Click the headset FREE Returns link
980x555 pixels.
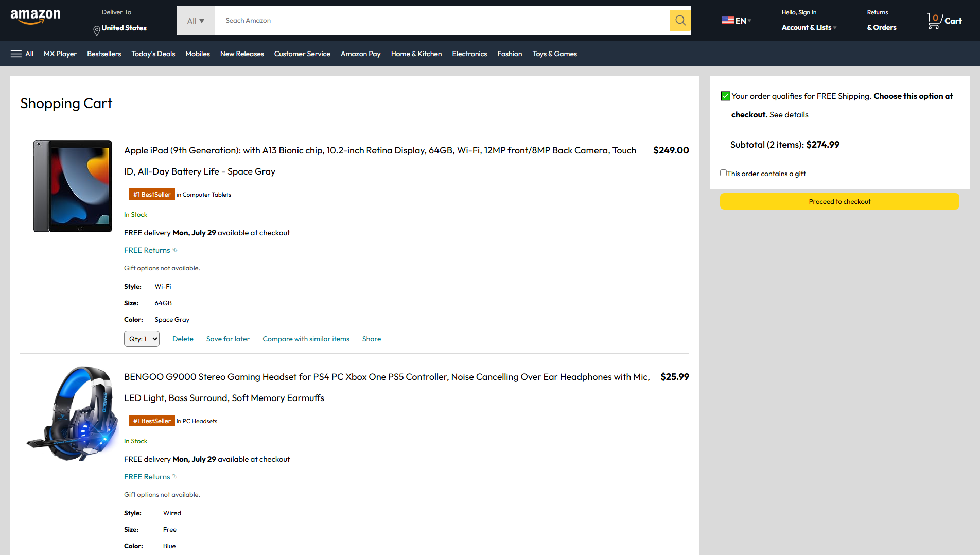(147, 477)
